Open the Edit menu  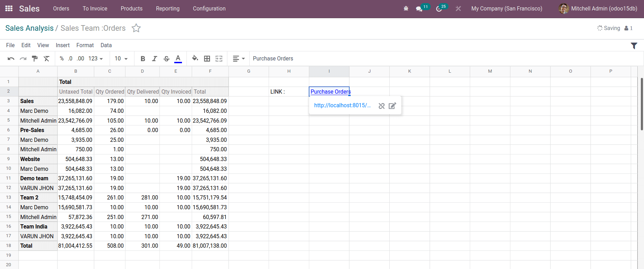26,45
